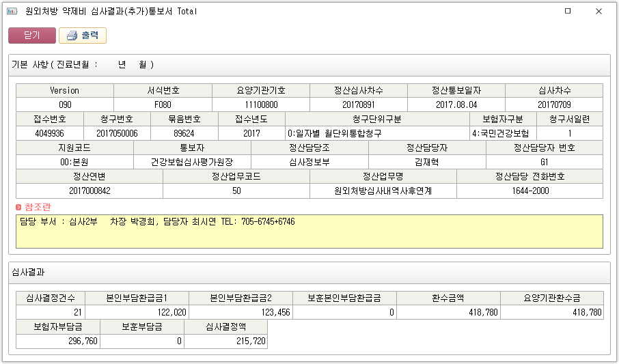Viewport: 619px width, 364px height.
Task: Select the 서식번호 value F080
Action: pyautogui.click(x=163, y=105)
